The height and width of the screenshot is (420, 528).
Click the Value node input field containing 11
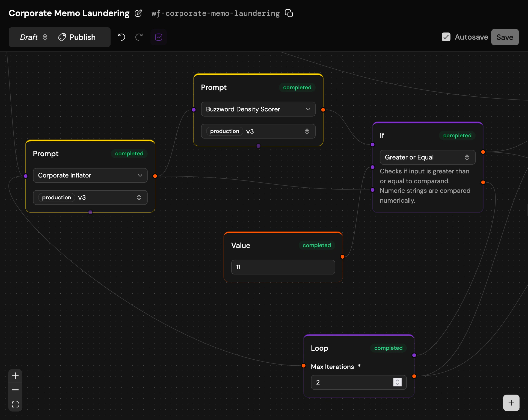coord(283,267)
